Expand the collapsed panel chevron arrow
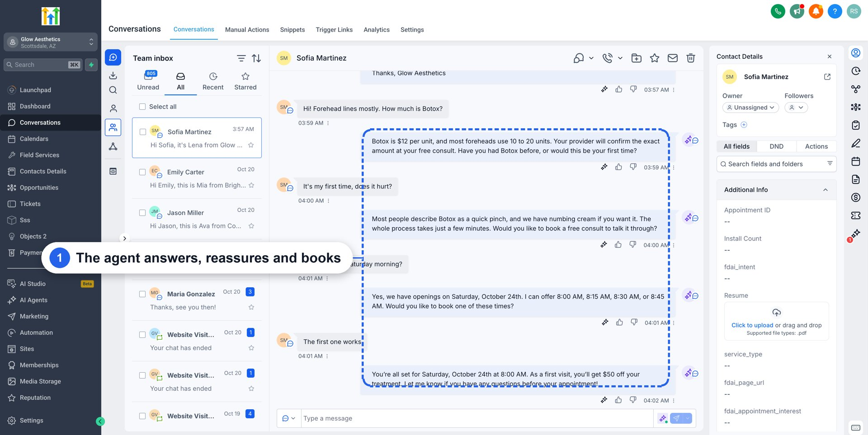Image resolution: width=868 pixels, height=435 pixels. pyautogui.click(x=124, y=239)
